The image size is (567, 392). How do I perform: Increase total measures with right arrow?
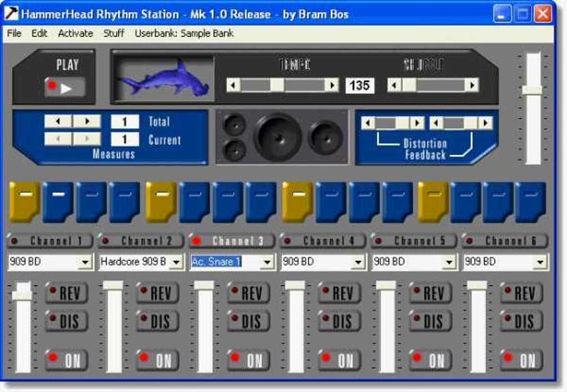tap(87, 122)
